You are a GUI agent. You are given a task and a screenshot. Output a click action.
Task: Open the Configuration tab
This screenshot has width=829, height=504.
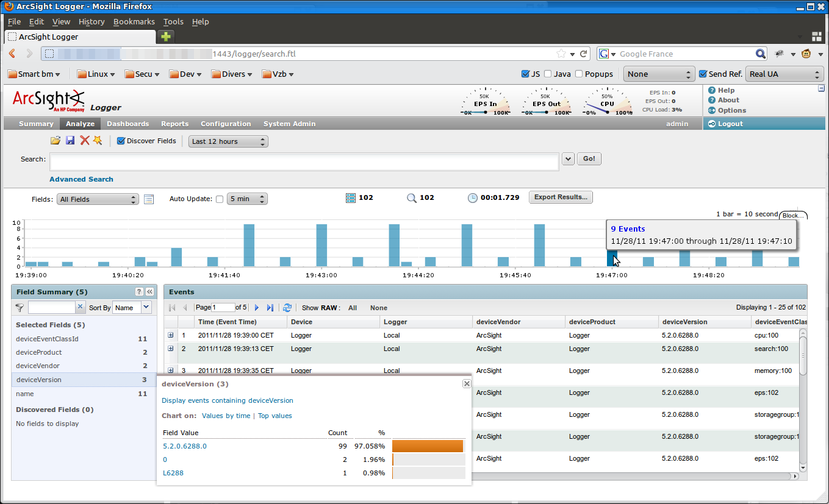click(x=226, y=124)
